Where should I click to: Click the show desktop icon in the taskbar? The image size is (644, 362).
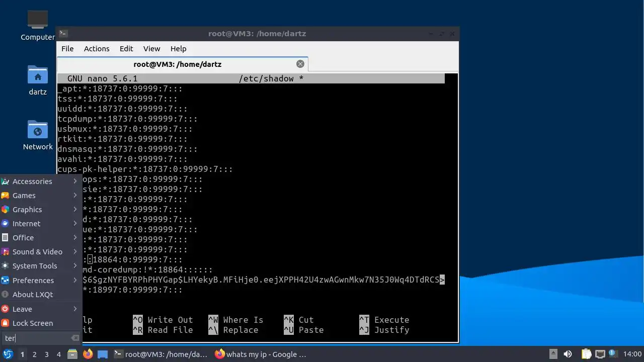[x=103, y=354]
